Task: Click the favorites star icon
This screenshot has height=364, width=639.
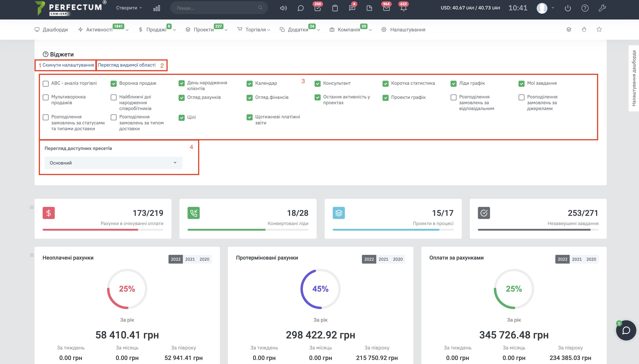Action: pos(599,30)
